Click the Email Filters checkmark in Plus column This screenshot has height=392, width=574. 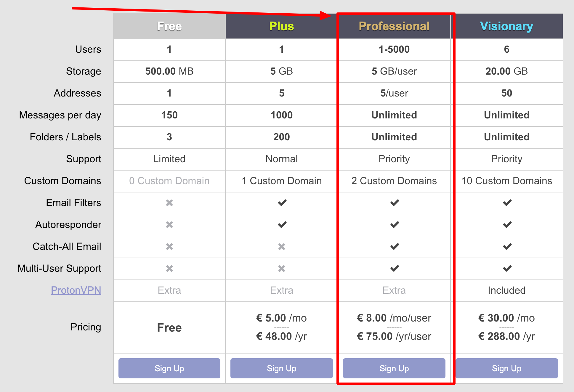[281, 203]
